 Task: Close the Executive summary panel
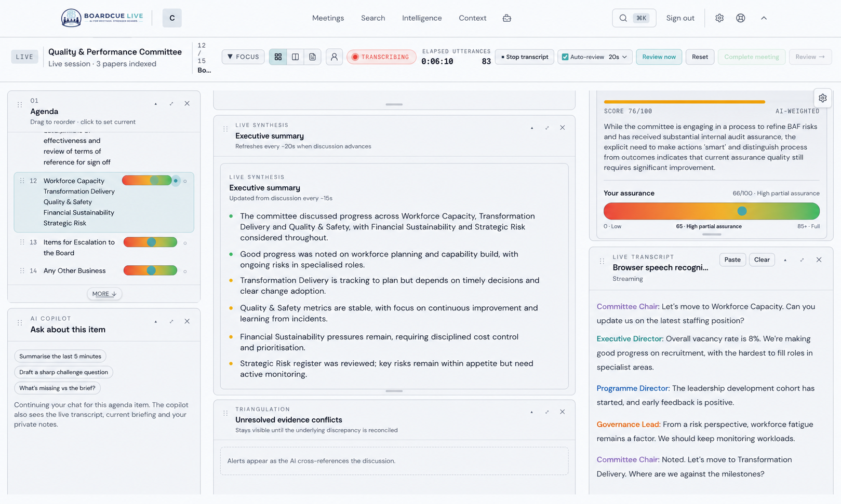point(563,128)
